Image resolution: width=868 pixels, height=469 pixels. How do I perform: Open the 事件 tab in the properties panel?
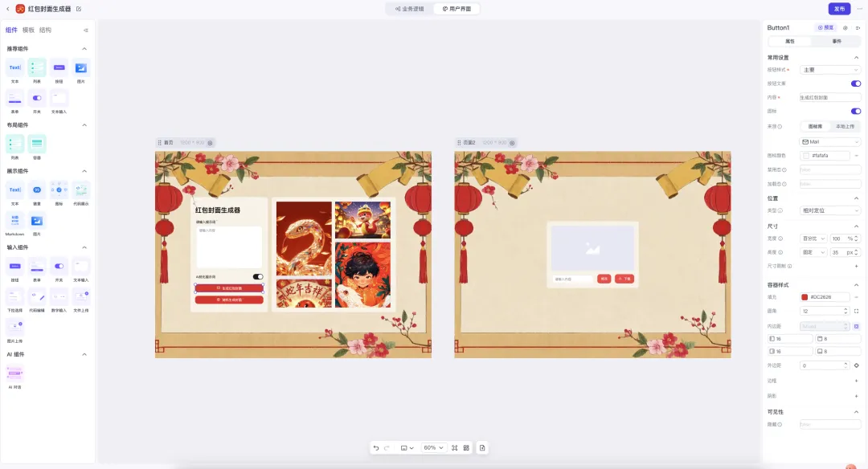(837, 42)
